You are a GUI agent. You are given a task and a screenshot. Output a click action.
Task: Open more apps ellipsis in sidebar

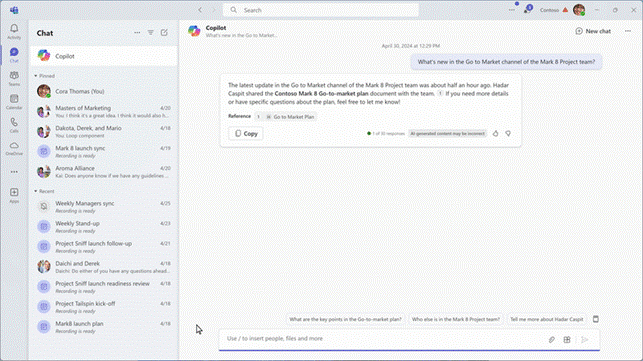click(x=14, y=172)
